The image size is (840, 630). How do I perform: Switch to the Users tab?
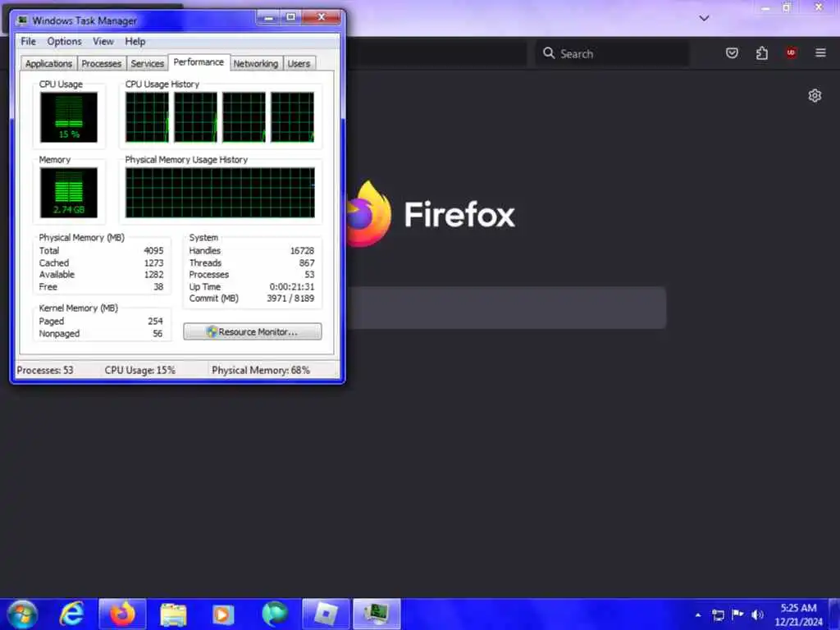click(299, 63)
